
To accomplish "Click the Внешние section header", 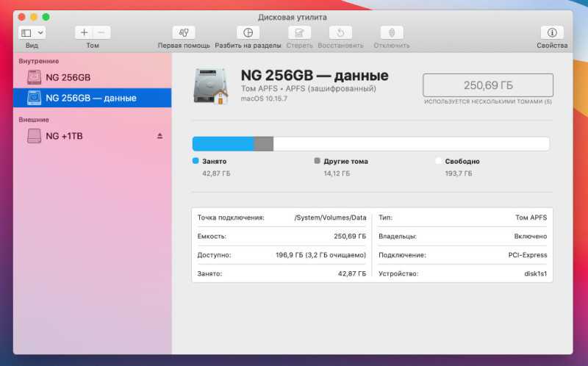I will [34, 120].
